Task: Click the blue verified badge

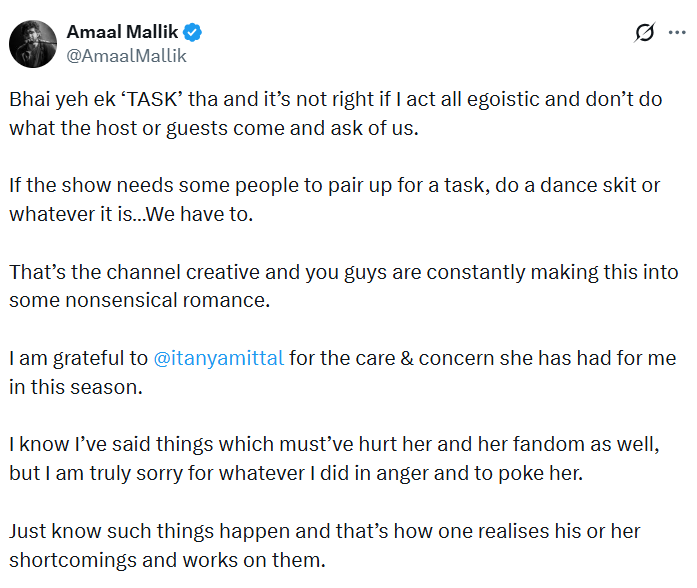Action: coord(192,32)
